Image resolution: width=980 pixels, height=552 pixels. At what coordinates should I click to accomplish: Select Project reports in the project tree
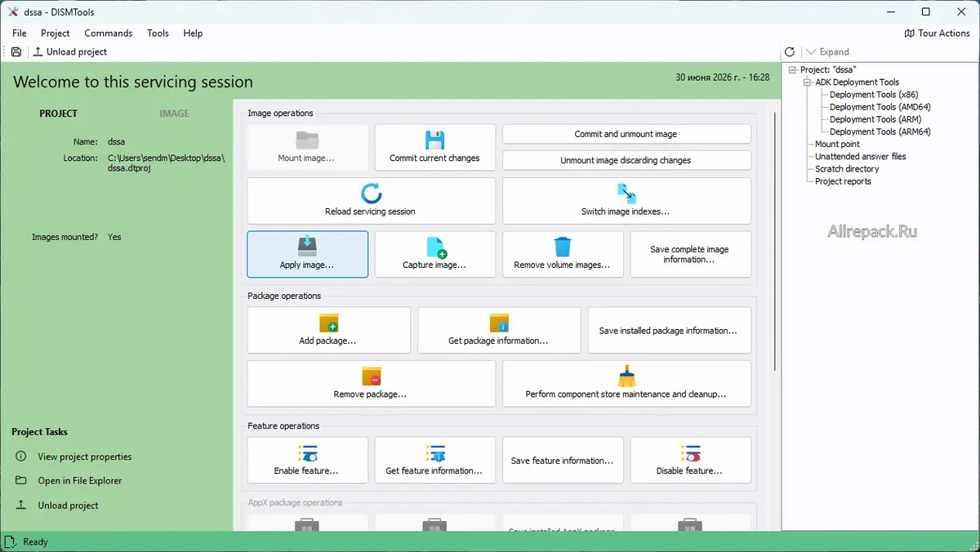[843, 181]
